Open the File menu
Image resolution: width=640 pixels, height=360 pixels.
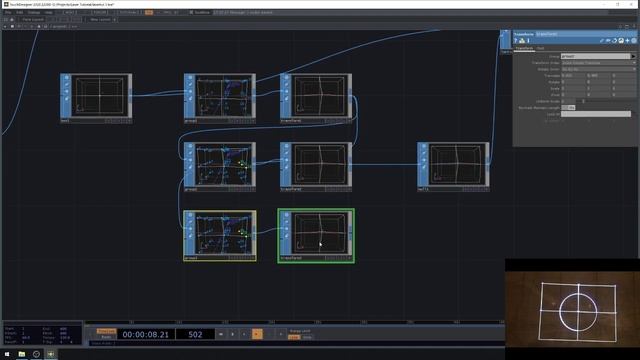(8, 13)
